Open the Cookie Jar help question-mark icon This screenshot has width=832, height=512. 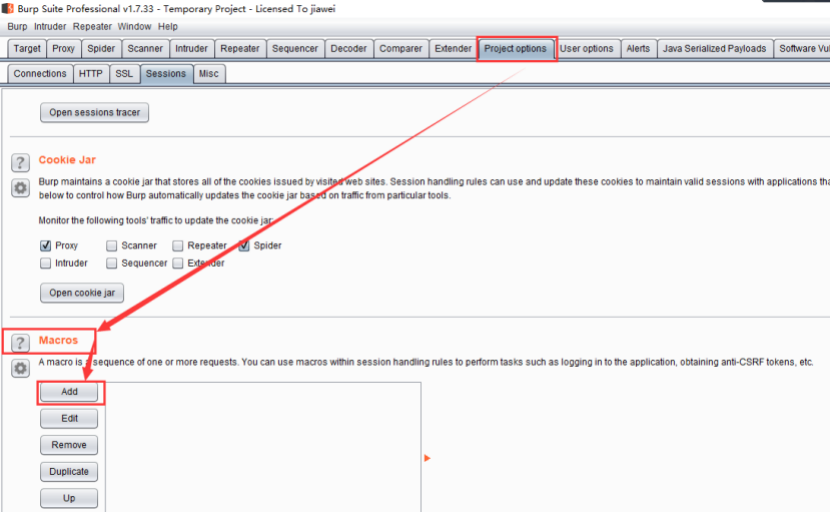(20, 162)
